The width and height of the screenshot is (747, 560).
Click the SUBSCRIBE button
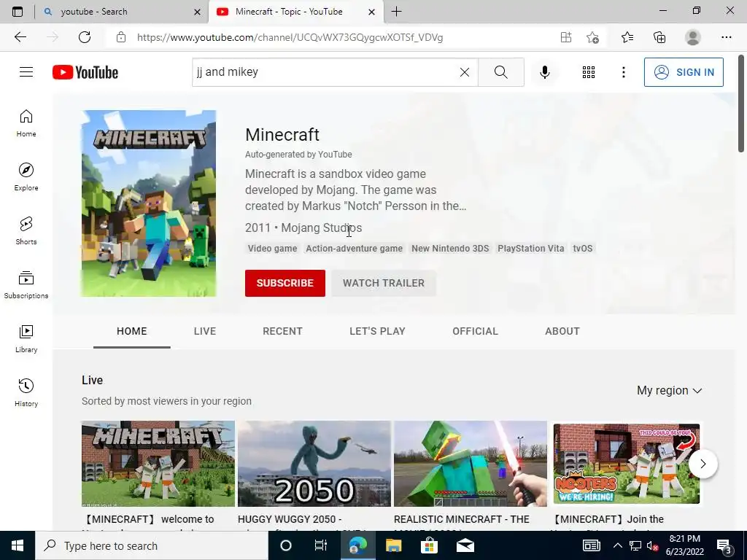tap(285, 283)
